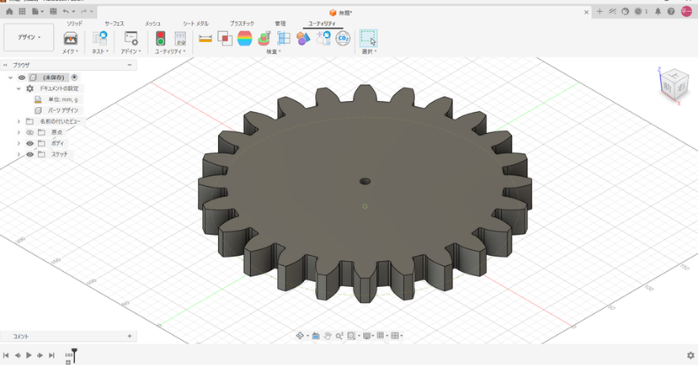698x365 pixels.
Task: Activate the Zoom magnifier tool
Action: (x=339, y=336)
